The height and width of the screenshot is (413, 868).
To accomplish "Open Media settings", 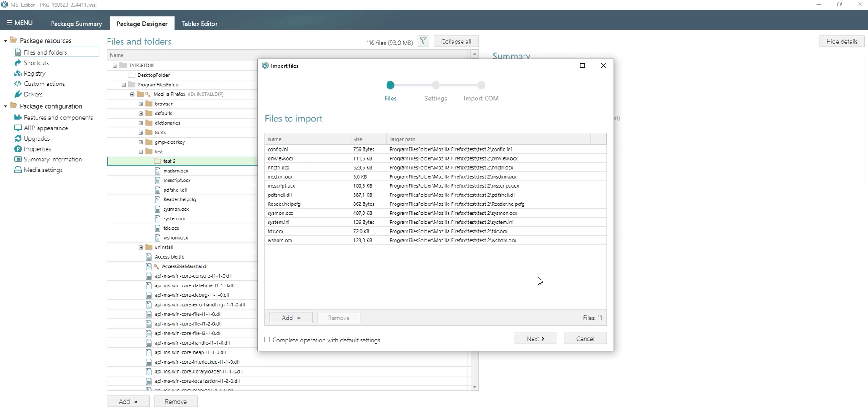I will [43, 170].
